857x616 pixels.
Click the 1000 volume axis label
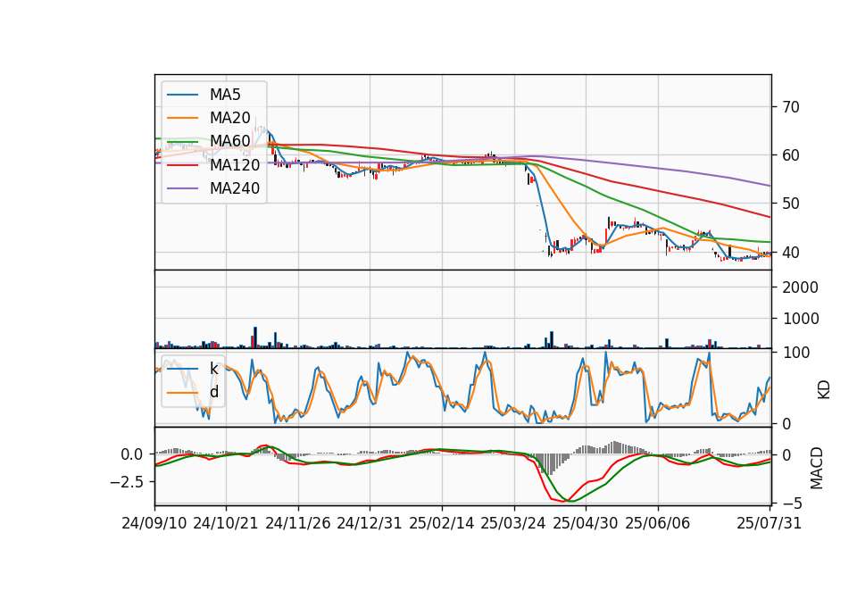point(800,319)
